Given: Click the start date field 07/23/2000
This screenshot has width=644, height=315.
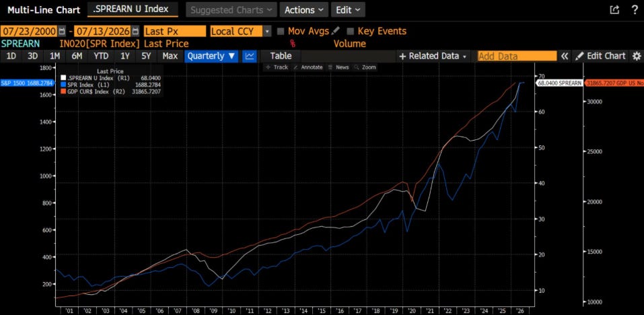Looking at the screenshot, I should [29, 31].
